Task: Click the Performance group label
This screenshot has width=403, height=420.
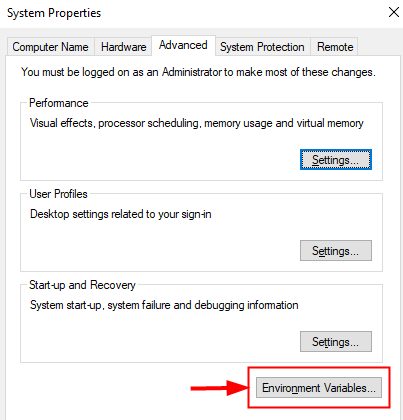Action: pyautogui.click(x=59, y=103)
